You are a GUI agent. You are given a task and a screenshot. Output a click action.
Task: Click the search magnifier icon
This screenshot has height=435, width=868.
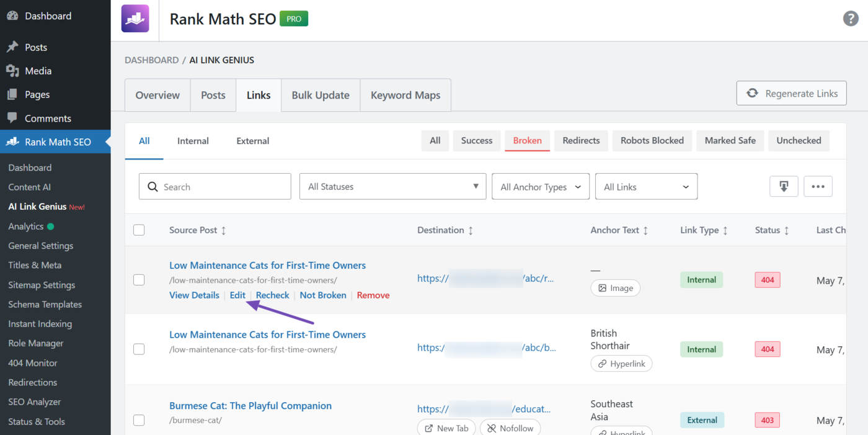[153, 187]
